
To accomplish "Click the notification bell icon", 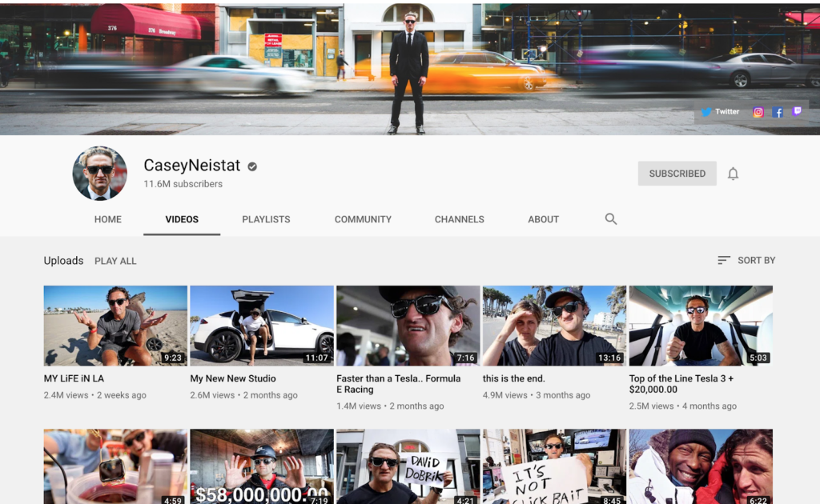I will 733,174.
